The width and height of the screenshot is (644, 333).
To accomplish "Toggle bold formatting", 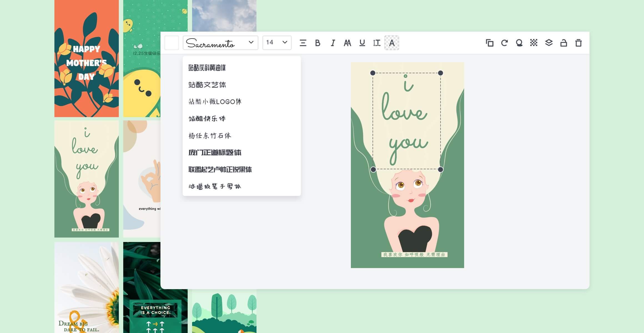I will (318, 43).
